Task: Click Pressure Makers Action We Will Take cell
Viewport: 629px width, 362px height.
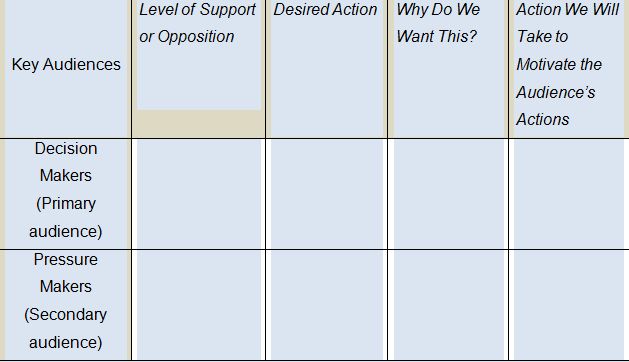Action: 569,305
